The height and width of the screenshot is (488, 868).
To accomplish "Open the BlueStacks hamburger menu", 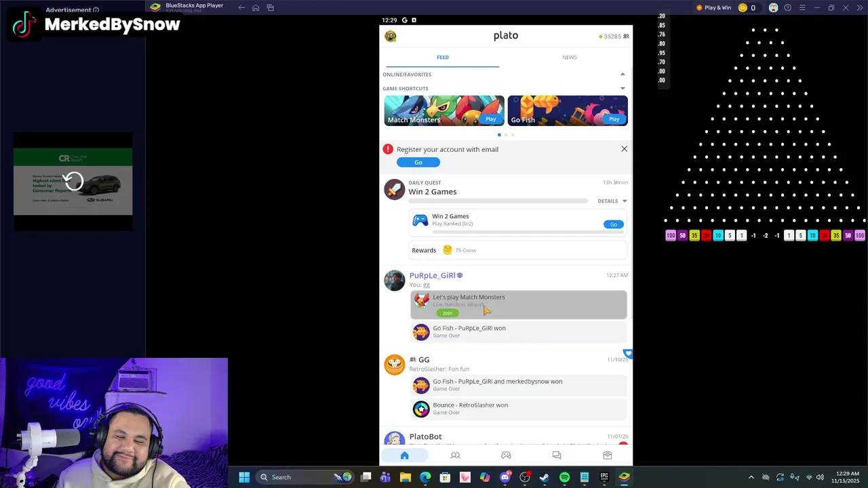I will (x=802, y=7).
